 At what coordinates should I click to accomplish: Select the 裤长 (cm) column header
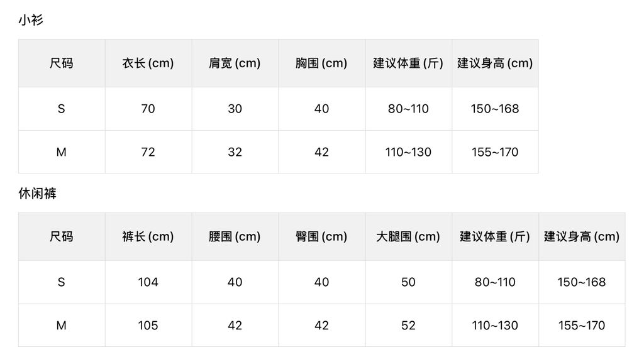point(148,236)
